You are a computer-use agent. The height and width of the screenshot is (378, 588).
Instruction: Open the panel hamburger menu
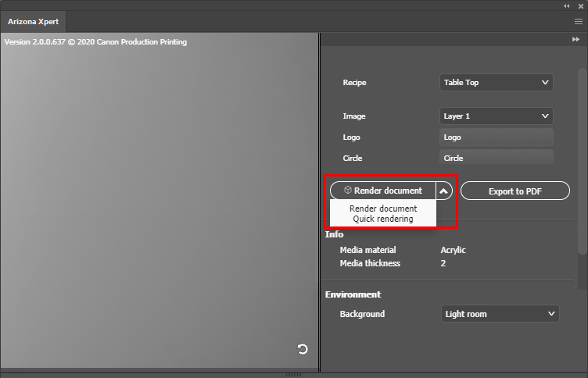pos(579,22)
